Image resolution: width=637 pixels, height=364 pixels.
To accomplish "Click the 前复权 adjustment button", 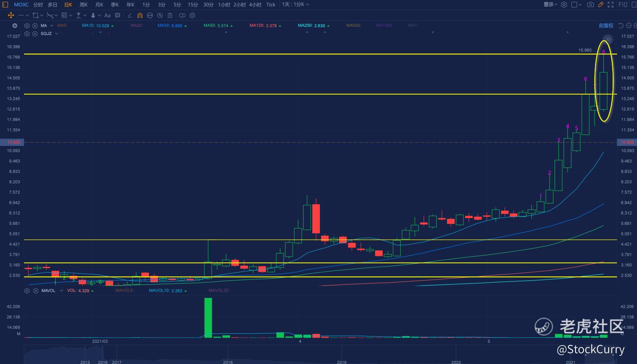I will (x=606, y=26).
